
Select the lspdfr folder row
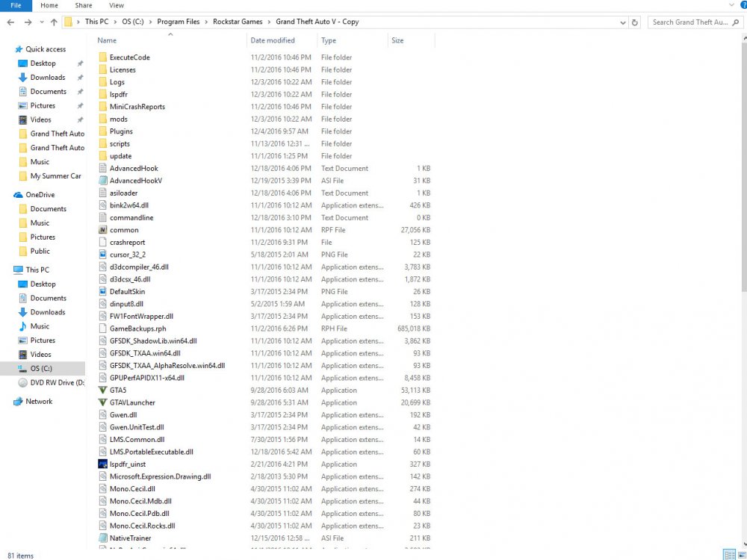(264, 94)
